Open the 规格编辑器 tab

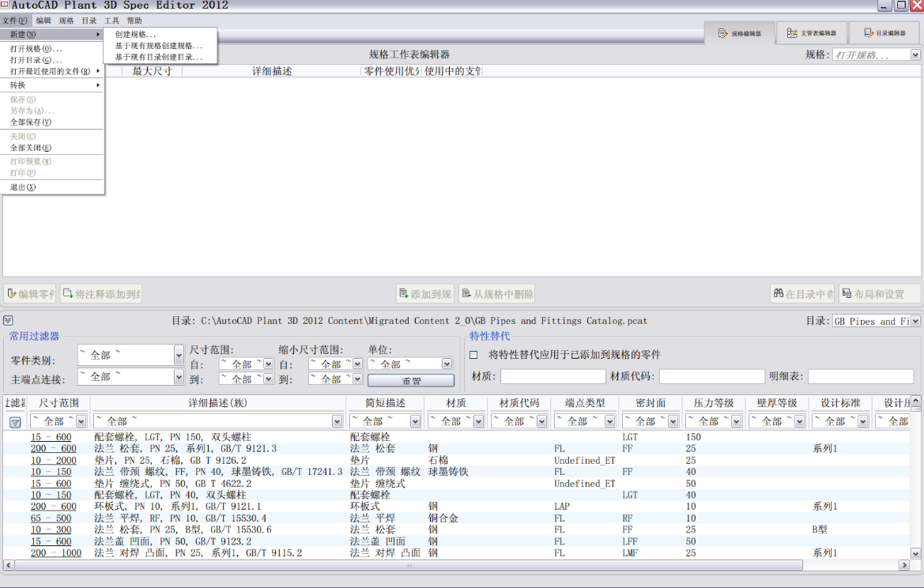point(739,33)
